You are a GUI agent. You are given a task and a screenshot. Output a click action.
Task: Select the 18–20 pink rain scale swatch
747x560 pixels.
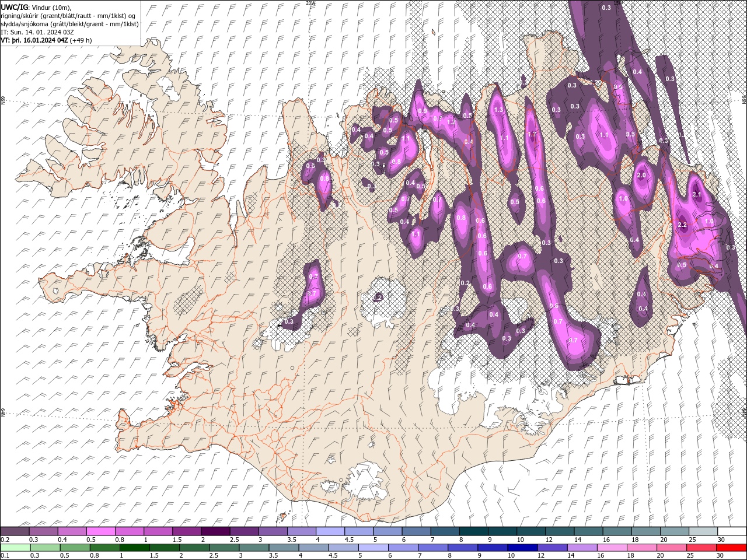pyautogui.click(x=642, y=548)
